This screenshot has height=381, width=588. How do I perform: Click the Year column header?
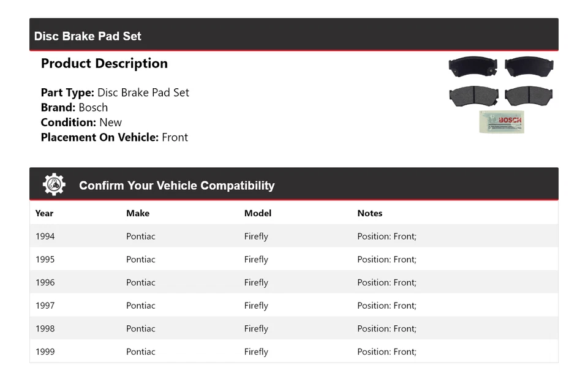click(x=44, y=213)
